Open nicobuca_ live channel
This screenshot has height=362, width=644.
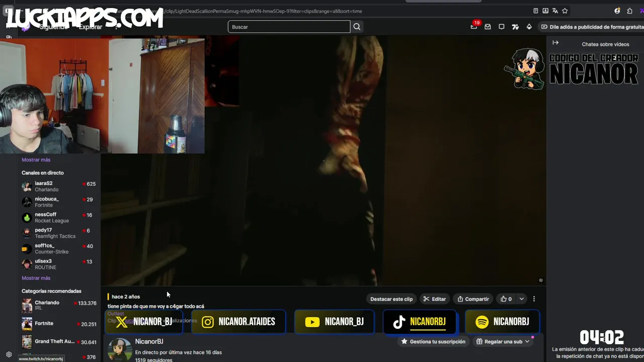click(x=58, y=202)
